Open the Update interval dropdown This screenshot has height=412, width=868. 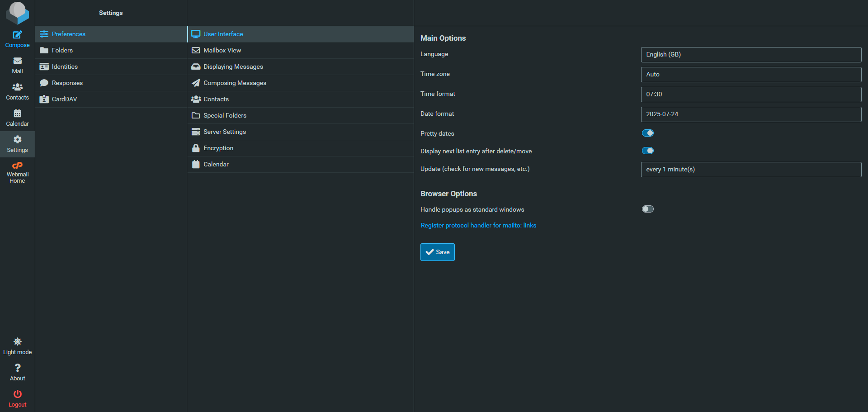coord(750,170)
